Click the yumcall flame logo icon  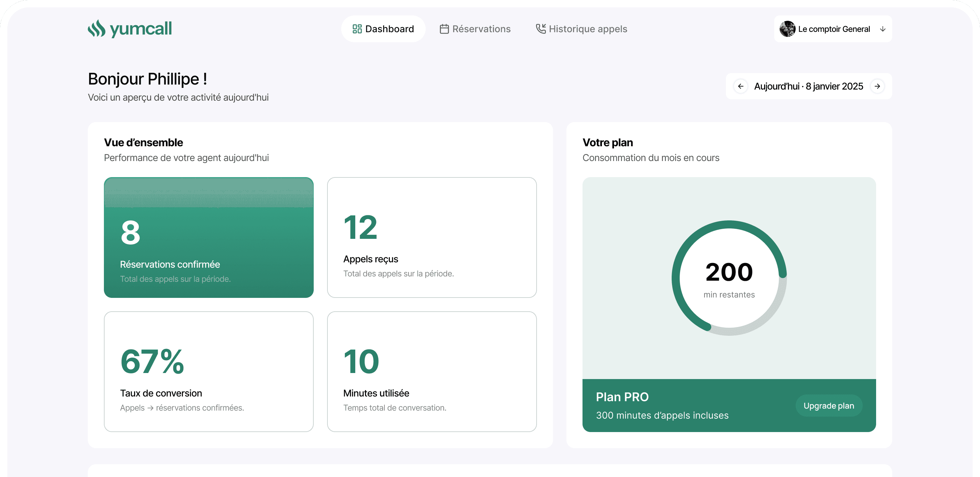[x=97, y=29]
